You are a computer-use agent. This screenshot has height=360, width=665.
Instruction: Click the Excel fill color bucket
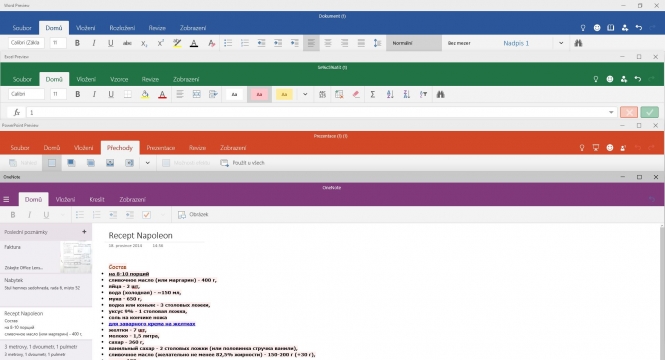coord(145,95)
